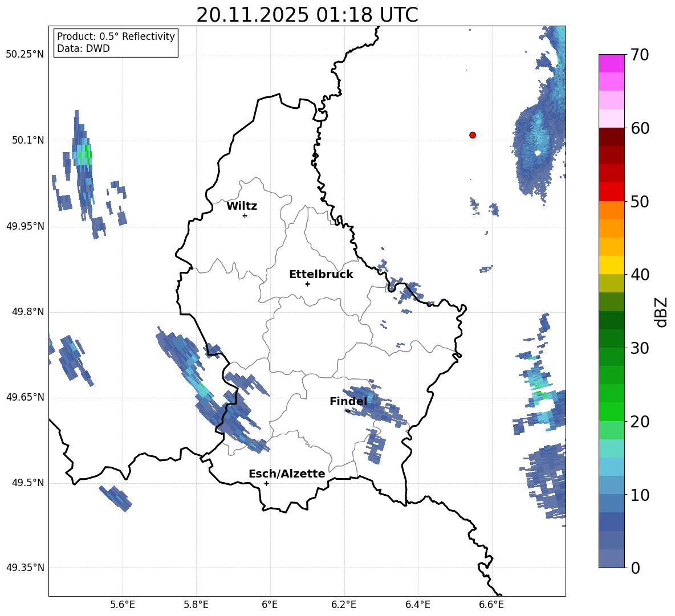Click the 5.8°E longitude label

point(196,605)
